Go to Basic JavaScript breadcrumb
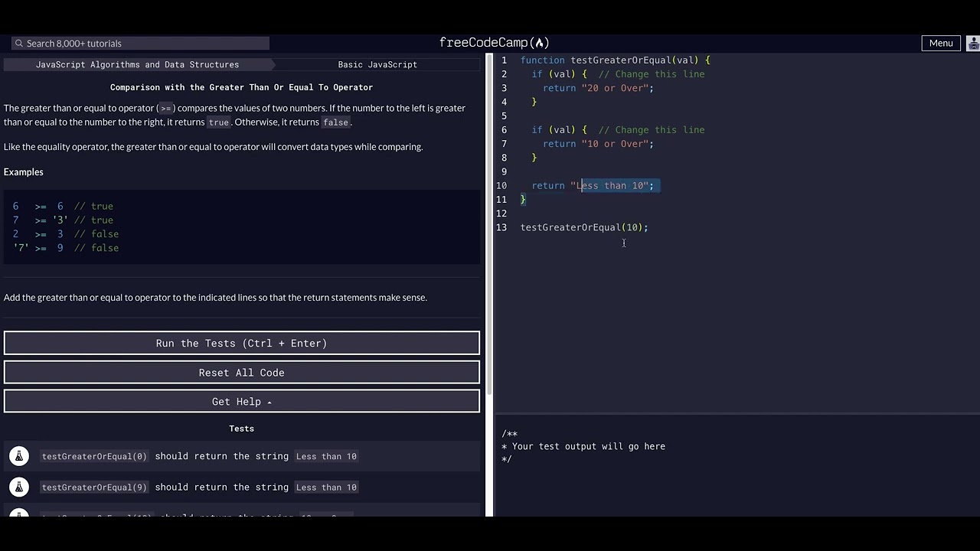 click(x=377, y=65)
